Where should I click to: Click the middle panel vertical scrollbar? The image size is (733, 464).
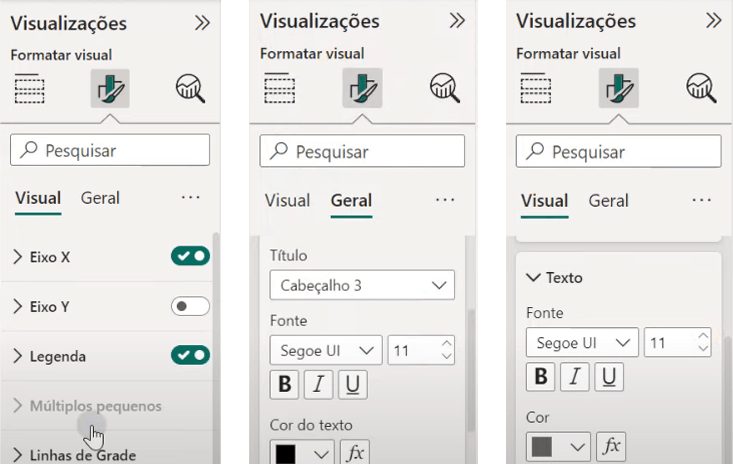click(x=471, y=369)
